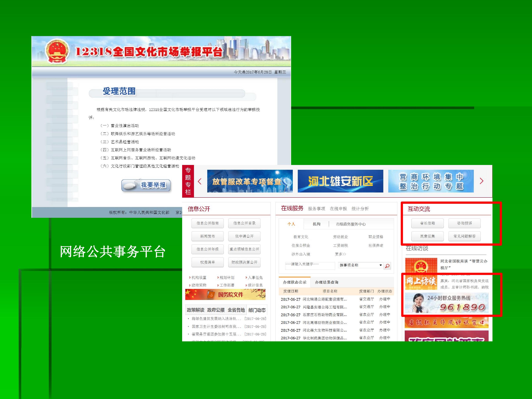Click the 省长信箱 button
The height and width of the screenshot is (399, 532).
(x=427, y=223)
